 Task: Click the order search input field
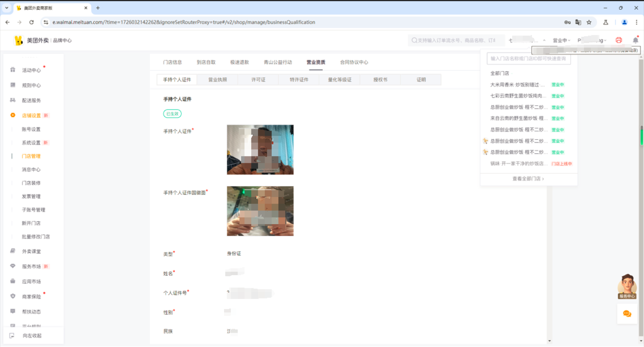tap(456, 40)
